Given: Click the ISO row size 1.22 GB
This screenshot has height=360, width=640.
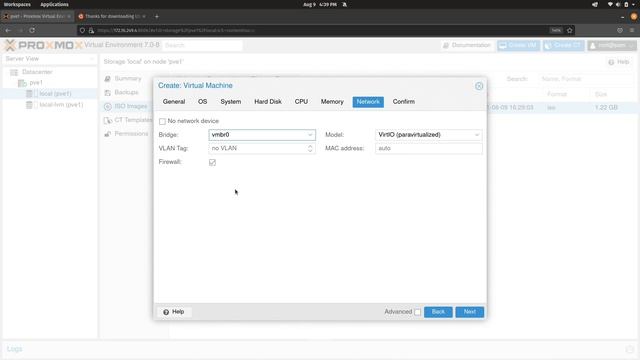Looking at the screenshot, I should (x=606, y=108).
